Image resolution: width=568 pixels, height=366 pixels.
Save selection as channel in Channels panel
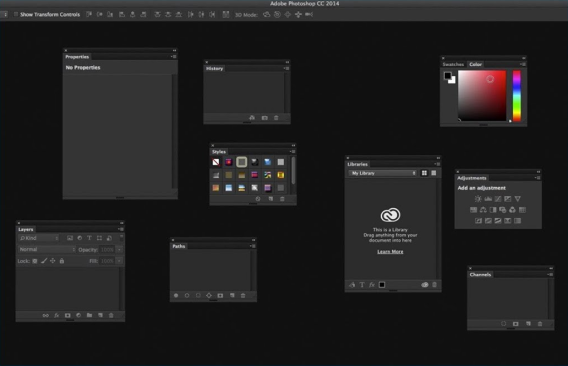516,324
